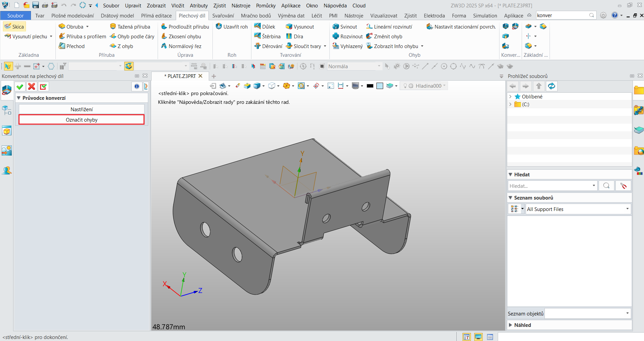Activate Zkosení ohybu tool
This screenshot has width=644, height=341.
coord(181,36)
